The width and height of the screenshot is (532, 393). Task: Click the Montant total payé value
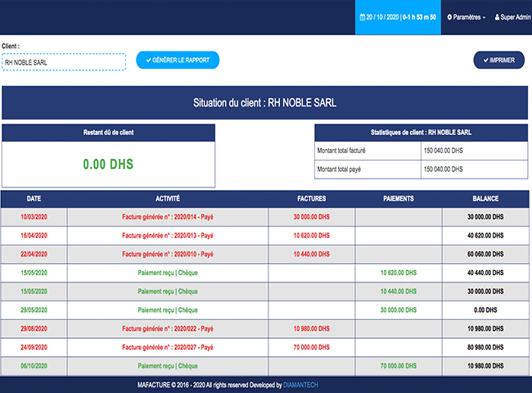(x=443, y=169)
